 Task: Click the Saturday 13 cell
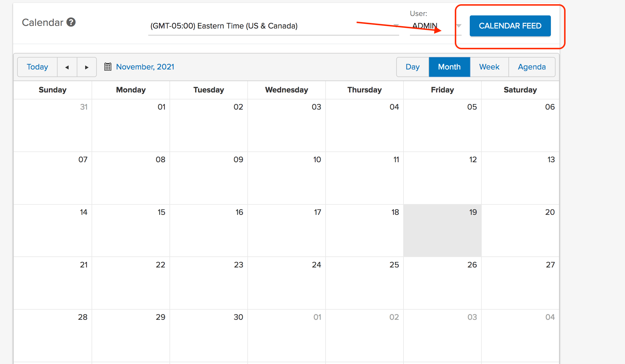pos(520,178)
